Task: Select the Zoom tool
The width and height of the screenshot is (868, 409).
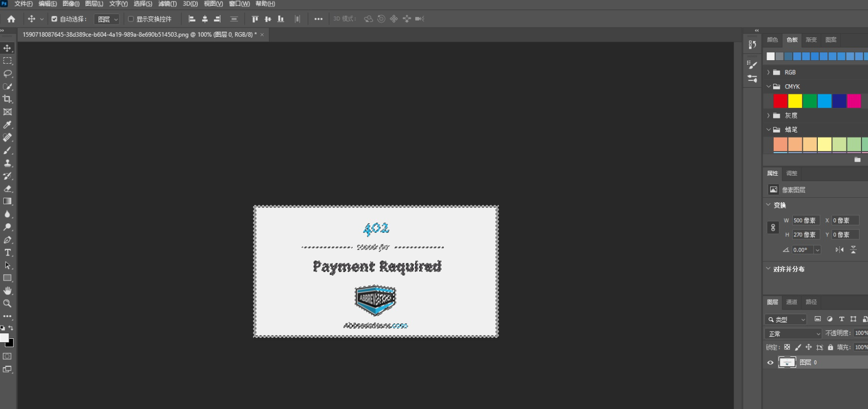Action: (x=8, y=304)
